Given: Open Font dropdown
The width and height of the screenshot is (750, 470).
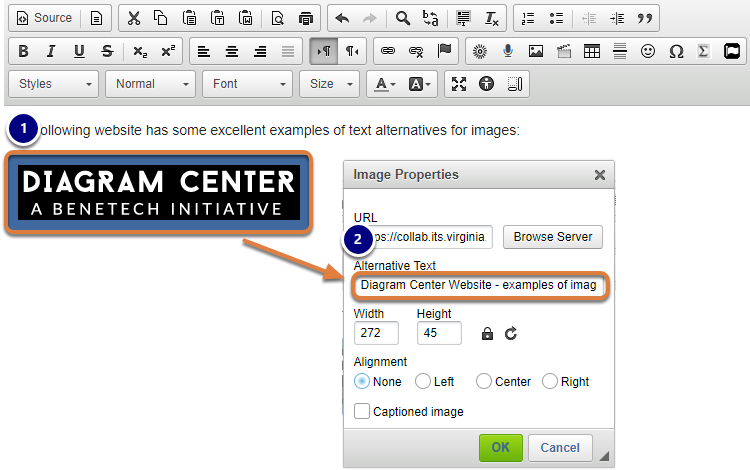Looking at the screenshot, I should tap(247, 84).
